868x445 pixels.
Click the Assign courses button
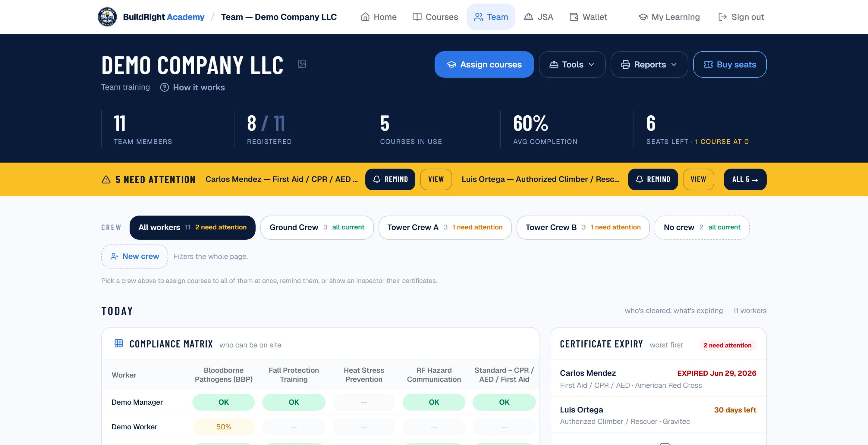[x=484, y=65]
